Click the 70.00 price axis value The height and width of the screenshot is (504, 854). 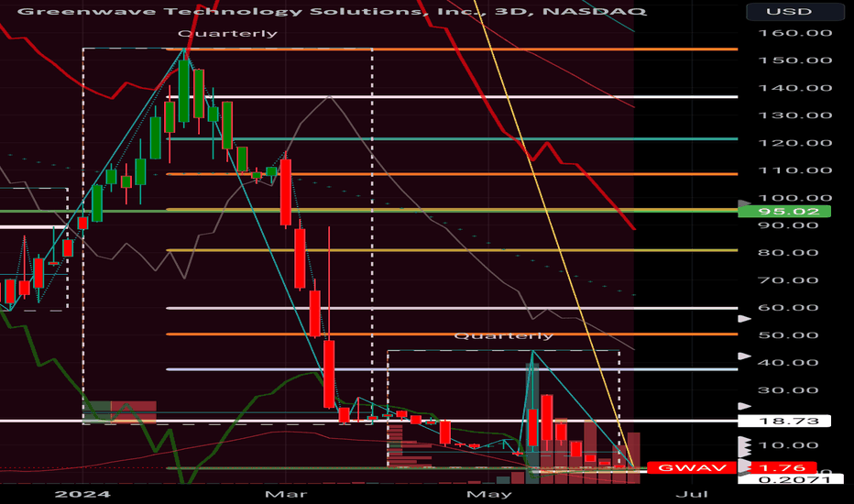point(789,280)
